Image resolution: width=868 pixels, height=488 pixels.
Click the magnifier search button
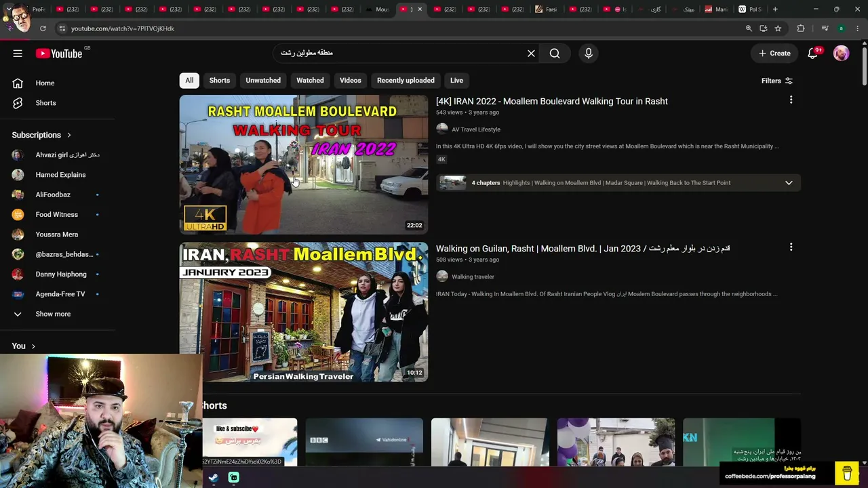point(555,54)
